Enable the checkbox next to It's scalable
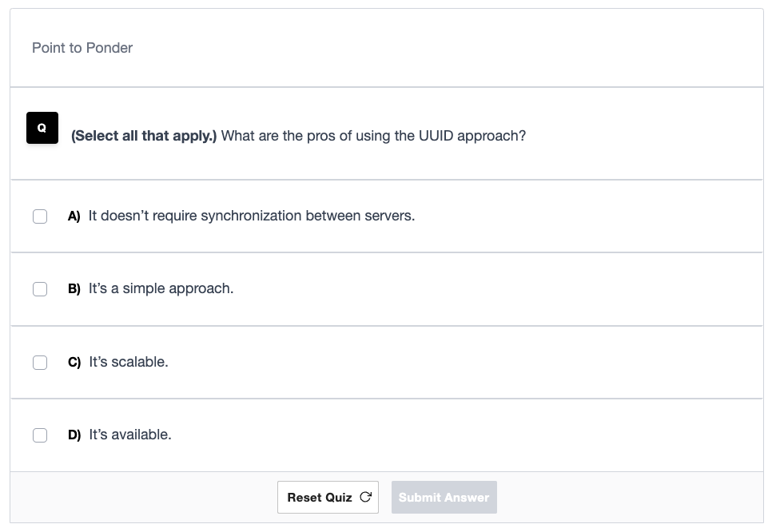This screenshot has height=532, width=776. (x=40, y=362)
